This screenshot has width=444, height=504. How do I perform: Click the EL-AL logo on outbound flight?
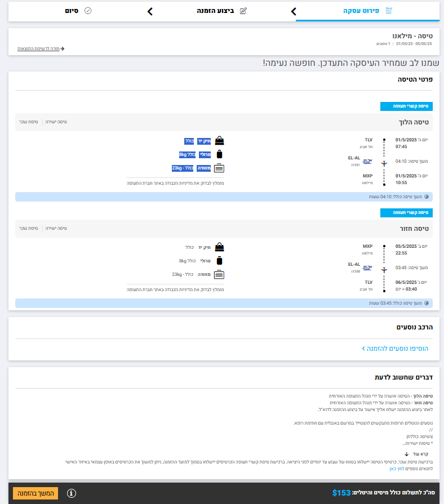tap(367, 162)
